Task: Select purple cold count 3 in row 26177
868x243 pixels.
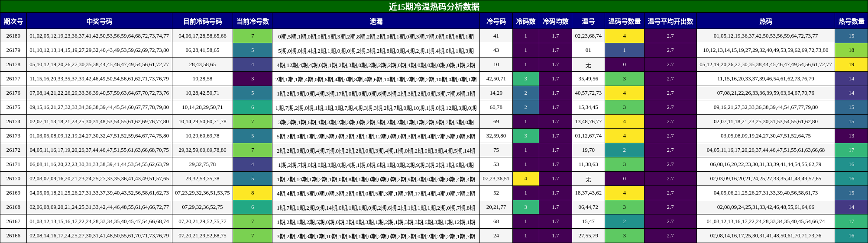Action: pyautogui.click(x=253, y=79)
